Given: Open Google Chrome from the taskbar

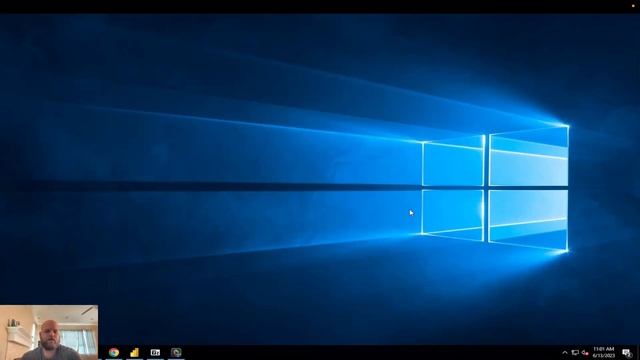Looking at the screenshot, I should point(114,352).
